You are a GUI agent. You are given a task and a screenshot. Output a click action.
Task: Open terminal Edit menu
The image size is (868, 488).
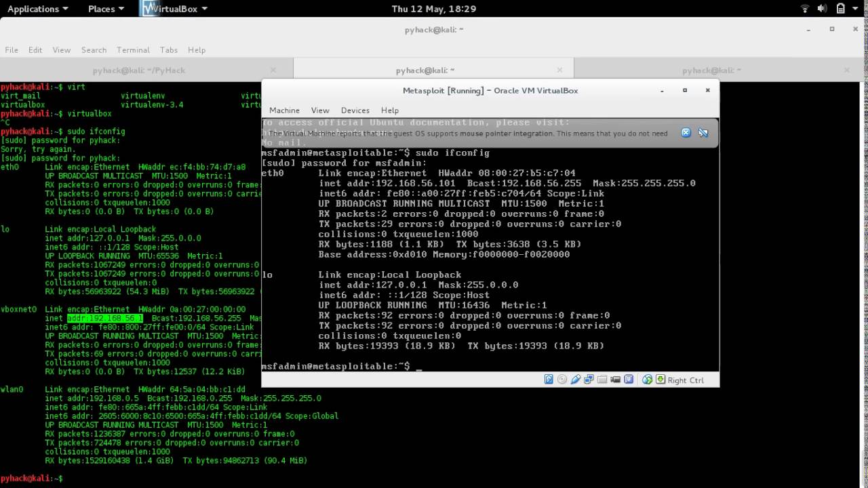click(x=35, y=49)
